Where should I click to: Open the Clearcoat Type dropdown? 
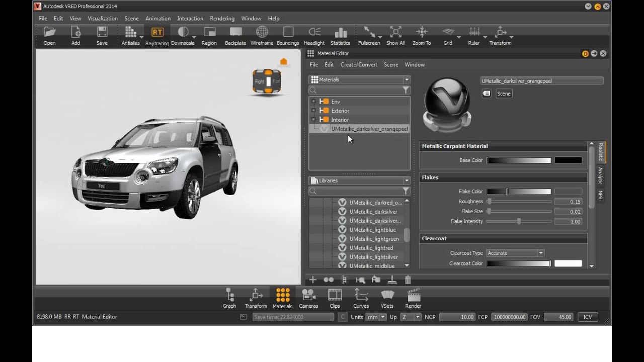point(515,253)
